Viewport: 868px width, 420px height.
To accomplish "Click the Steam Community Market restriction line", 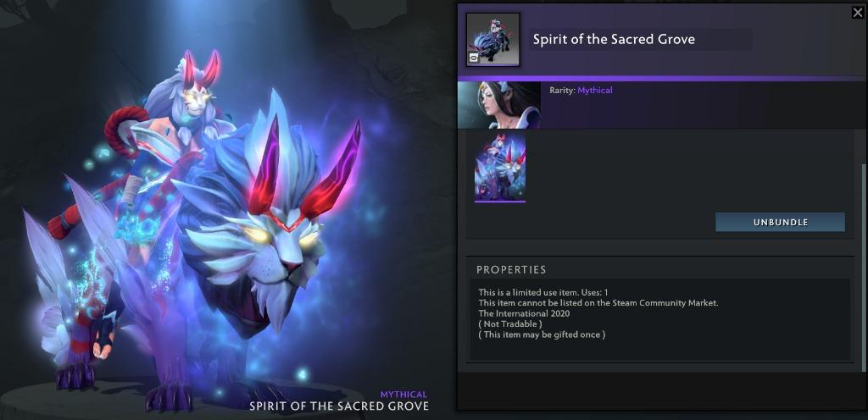I will point(598,303).
